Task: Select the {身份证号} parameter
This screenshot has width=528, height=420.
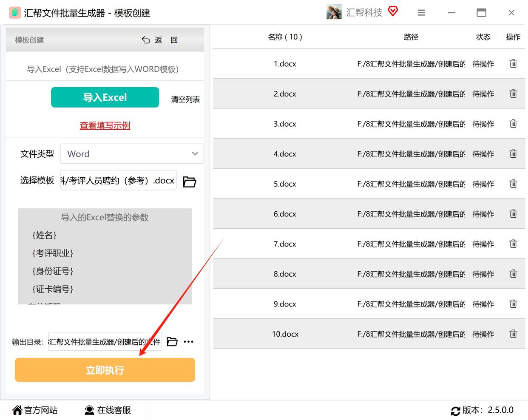Action: (53, 271)
